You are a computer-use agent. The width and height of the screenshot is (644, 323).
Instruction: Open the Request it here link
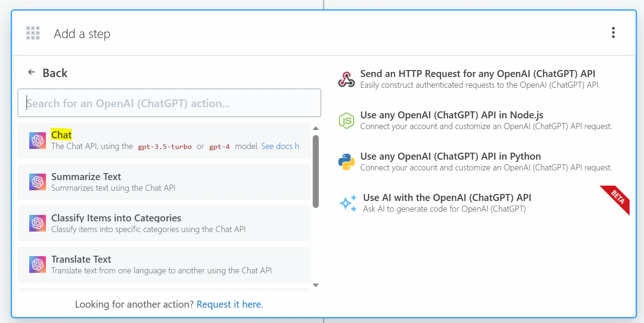click(x=229, y=304)
